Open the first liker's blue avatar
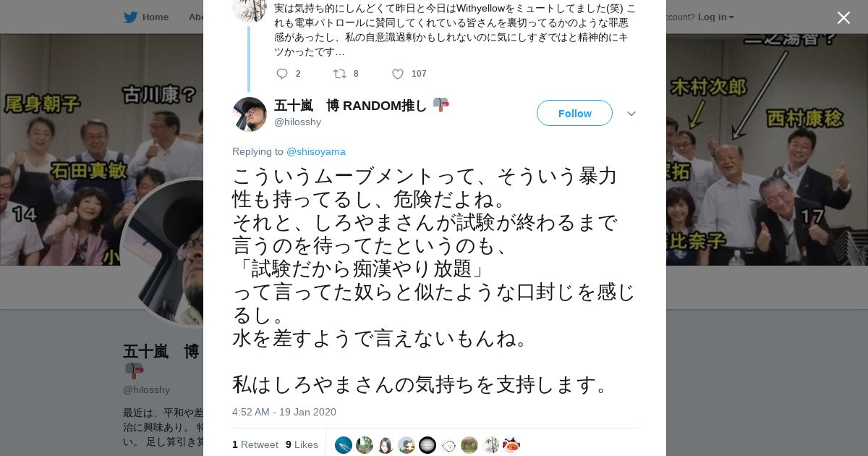Screen dimensions: 868x456 point(344,445)
